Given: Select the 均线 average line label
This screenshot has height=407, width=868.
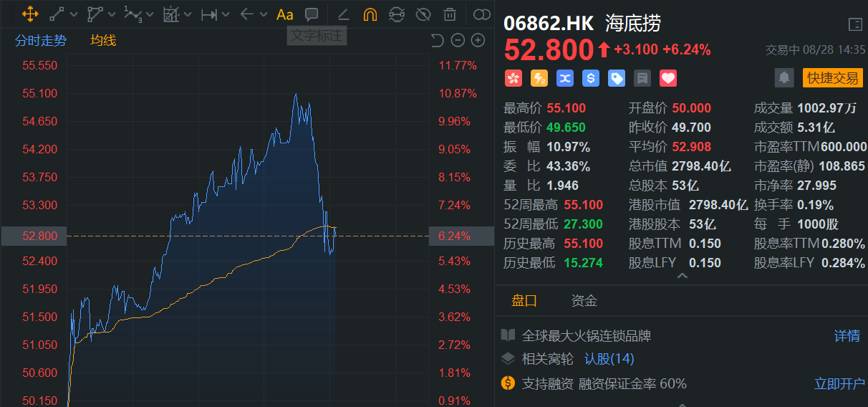Looking at the screenshot, I should 103,40.
